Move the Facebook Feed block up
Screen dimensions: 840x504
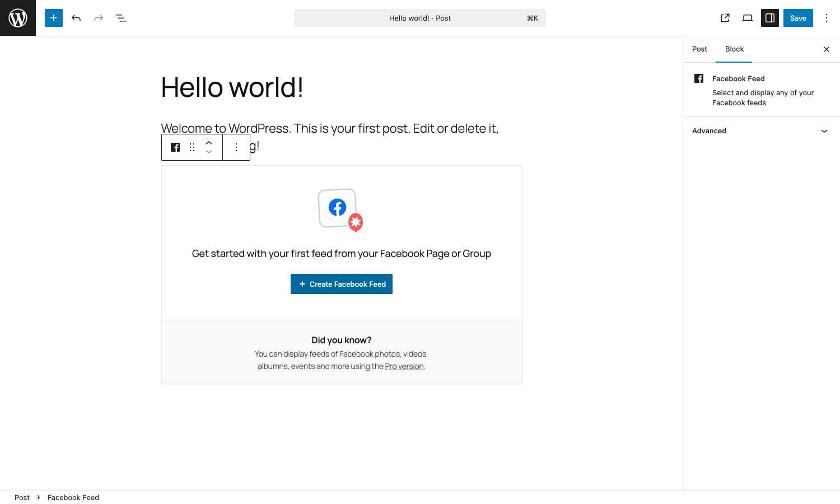pos(209,143)
